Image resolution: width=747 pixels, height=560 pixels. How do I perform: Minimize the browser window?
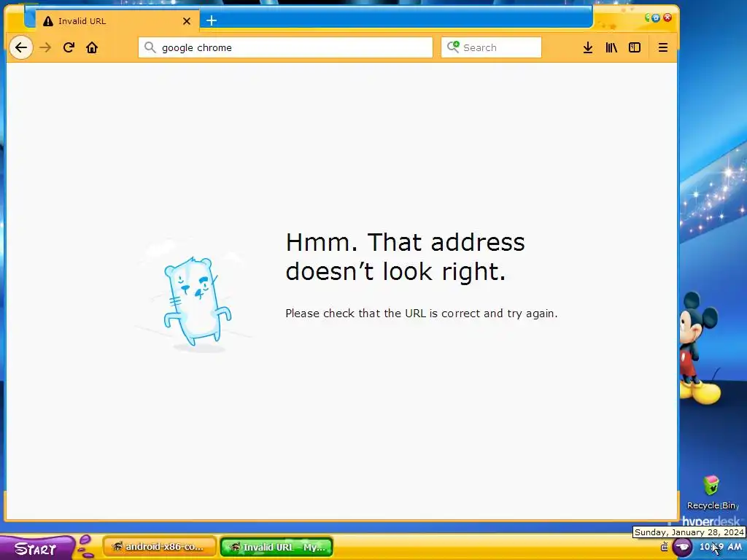pyautogui.click(x=648, y=18)
